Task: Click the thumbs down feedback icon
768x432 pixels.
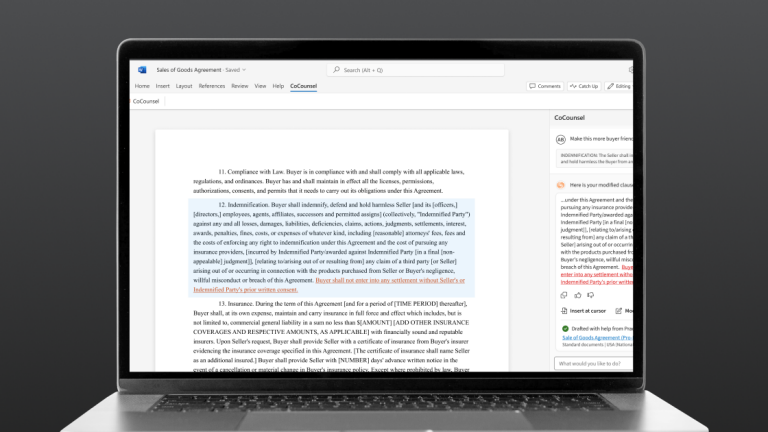Action: [591, 295]
